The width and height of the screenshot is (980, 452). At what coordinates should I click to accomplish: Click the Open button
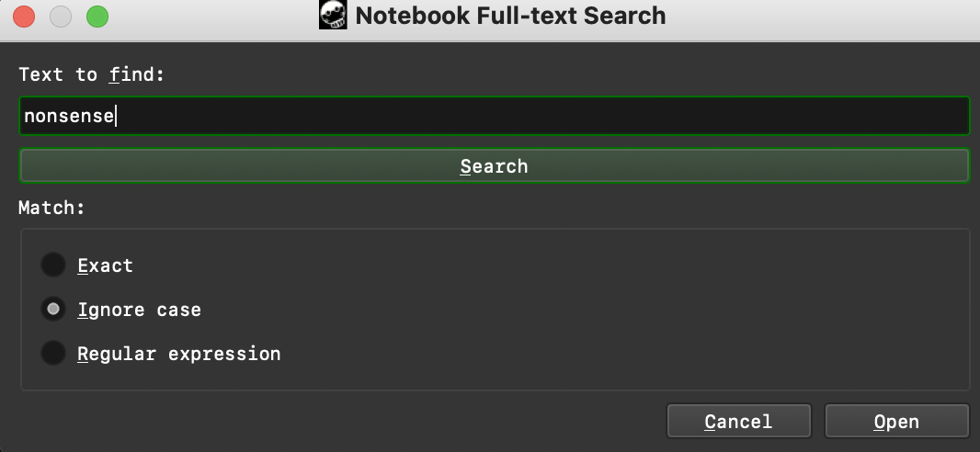pos(897,422)
